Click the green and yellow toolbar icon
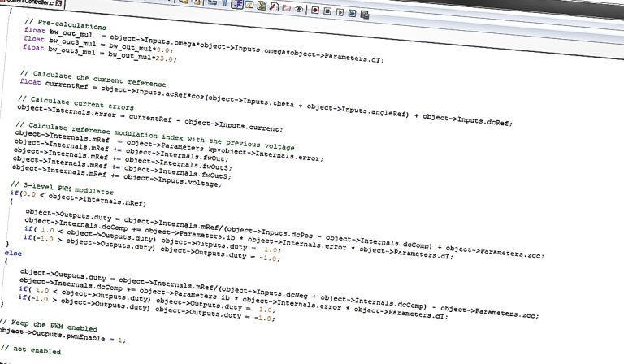This screenshot has width=624, height=364. [262, 6]
